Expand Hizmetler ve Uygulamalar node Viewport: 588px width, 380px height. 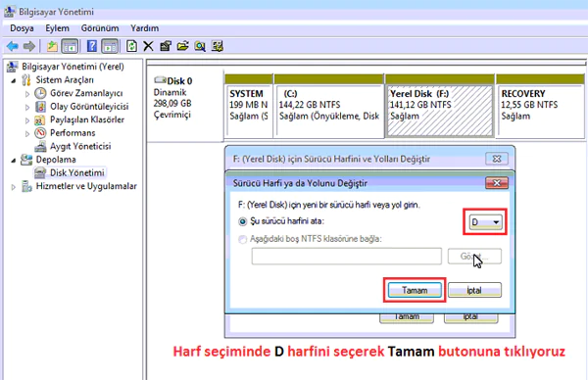(14, 187)
